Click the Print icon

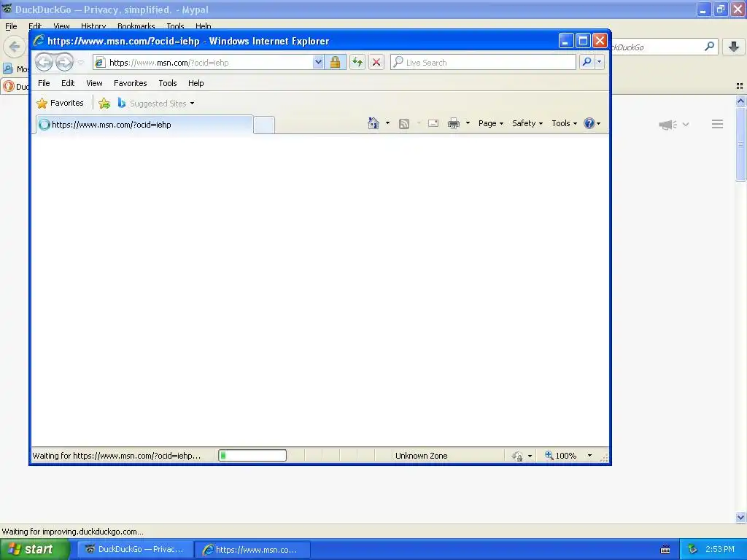tap(454, 123)
